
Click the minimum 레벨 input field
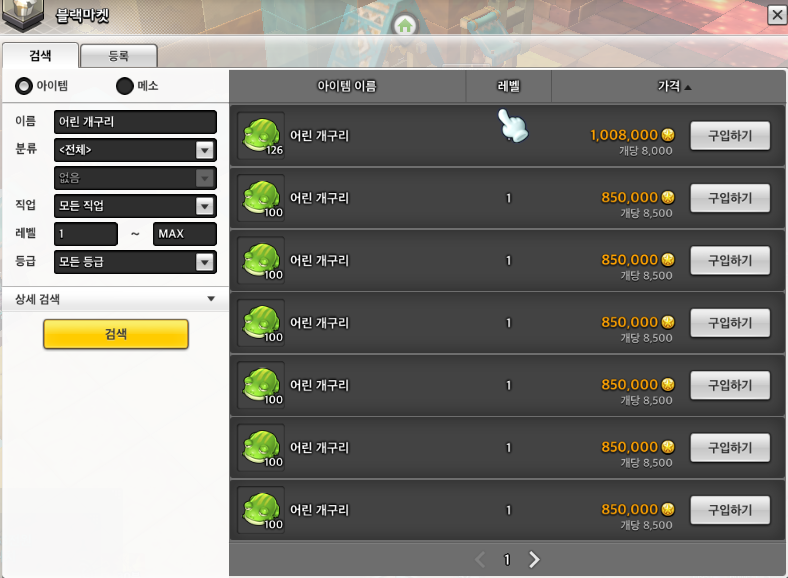pos(85,234)
